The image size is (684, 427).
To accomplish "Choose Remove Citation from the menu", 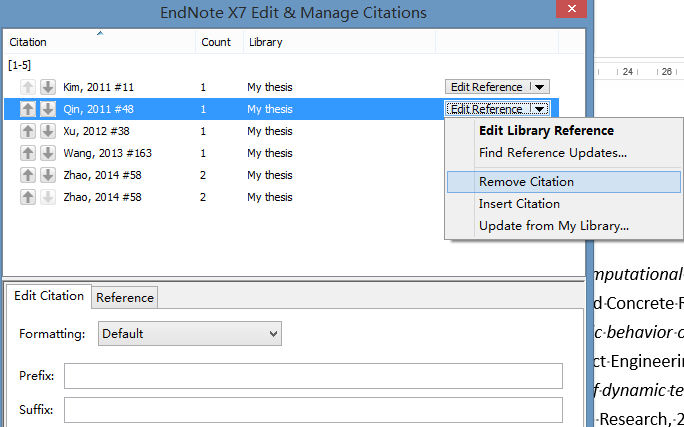I will pos(564,182).
